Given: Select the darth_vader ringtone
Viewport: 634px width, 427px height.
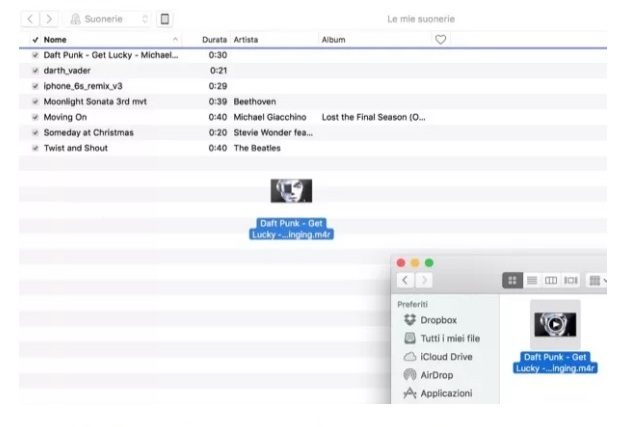Looking at the screenshot, I should pyautogui.click(x=313, y=70).
